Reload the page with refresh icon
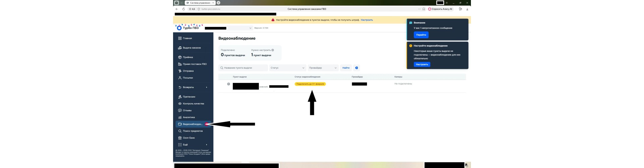Viewport: 644px width, 168px height. click(x=183, y=9)
